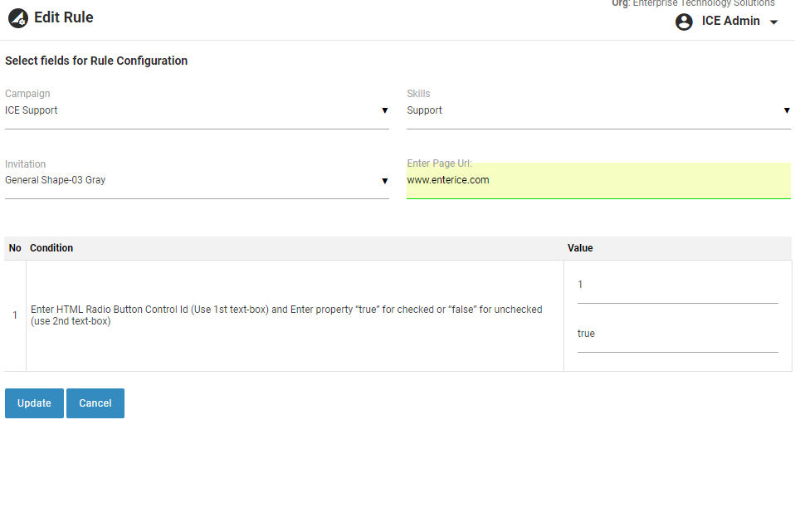The height and width of the screenshot is (532, 795).
Task: Click the arrow on the Invitation dropdown
Action: (x=384, y=180)
